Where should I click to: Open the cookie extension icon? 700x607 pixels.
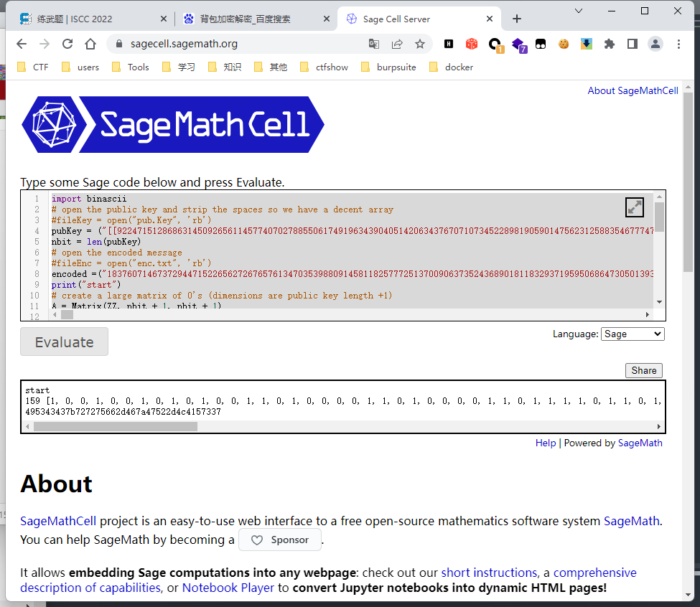click(x=564, y=44)
